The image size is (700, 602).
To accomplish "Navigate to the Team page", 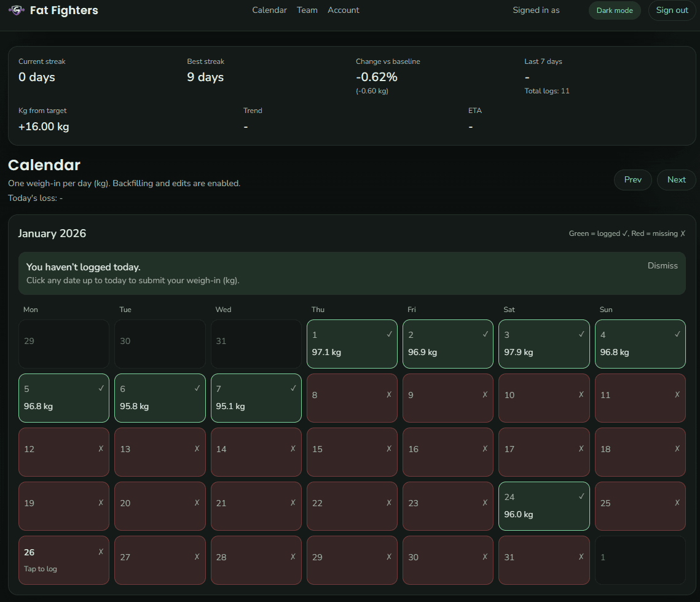I will [307, 10].
